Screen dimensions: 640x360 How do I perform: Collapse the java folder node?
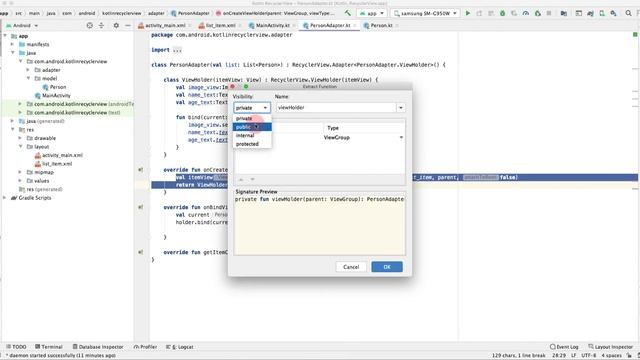click(x=13, y=53)
